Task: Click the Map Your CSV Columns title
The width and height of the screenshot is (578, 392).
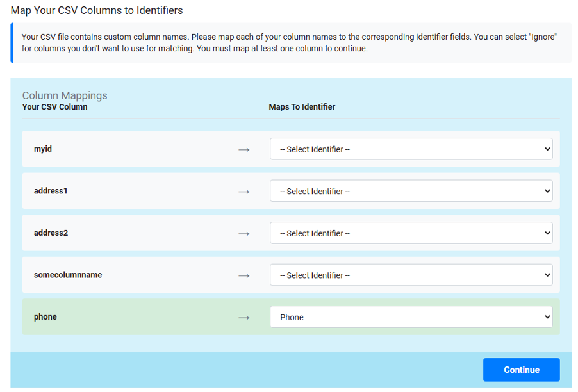Action: point(97,10)
